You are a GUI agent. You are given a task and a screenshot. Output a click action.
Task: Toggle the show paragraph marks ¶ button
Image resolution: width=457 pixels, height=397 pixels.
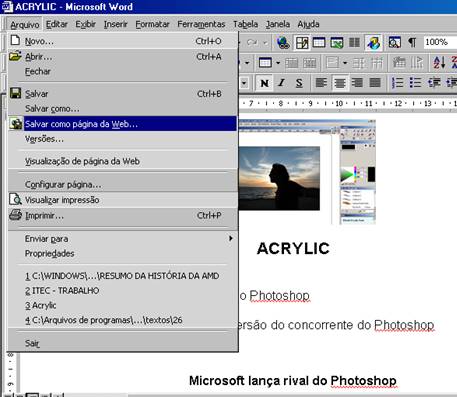click(x=412, y=42)
